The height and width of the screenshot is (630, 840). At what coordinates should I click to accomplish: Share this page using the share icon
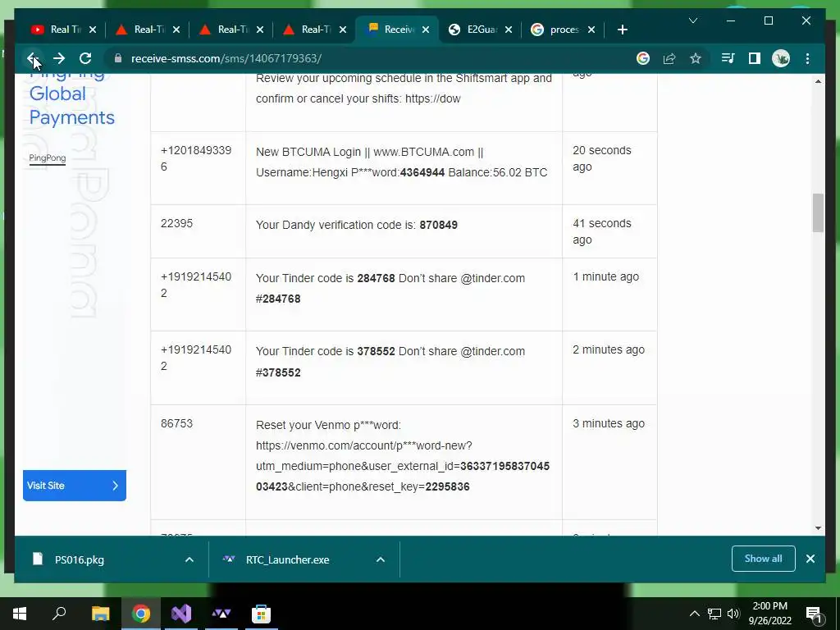click(x=669, y=58)
